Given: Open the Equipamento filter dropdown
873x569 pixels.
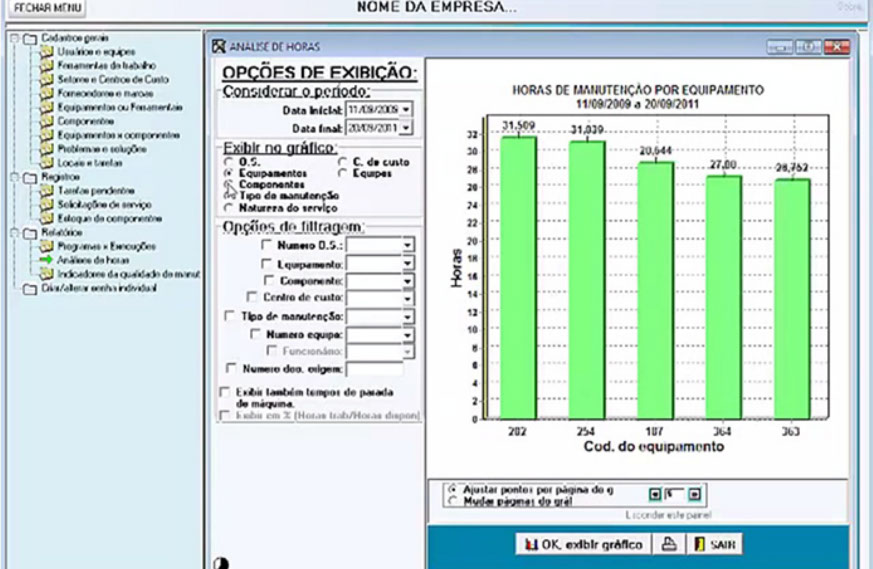Looking at the screenshot, I should (x=407, y=263).
